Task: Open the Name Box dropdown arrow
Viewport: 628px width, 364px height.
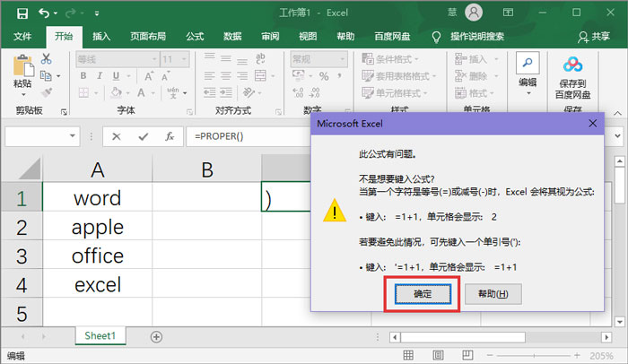Action: coord(73,136)
